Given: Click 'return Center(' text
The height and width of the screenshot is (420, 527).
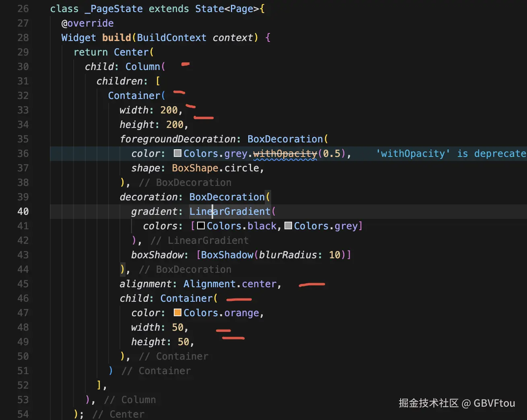Looking at the screenshot, I should coord(114,52).
